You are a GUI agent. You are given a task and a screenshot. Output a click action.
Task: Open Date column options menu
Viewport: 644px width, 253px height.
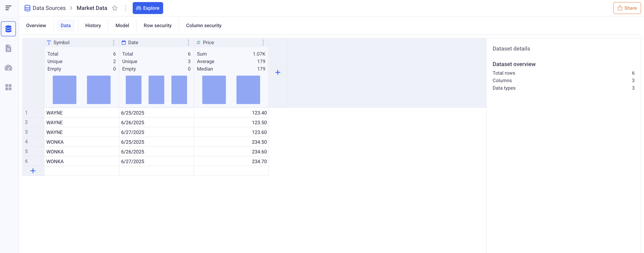tap(188, 42)
